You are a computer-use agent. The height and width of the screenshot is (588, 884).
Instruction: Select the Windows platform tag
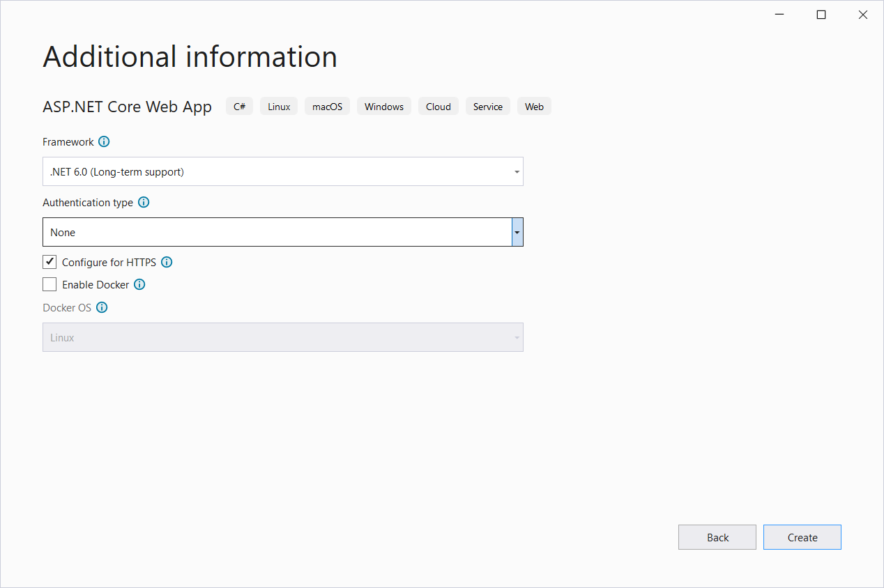(x=384, y=107)
